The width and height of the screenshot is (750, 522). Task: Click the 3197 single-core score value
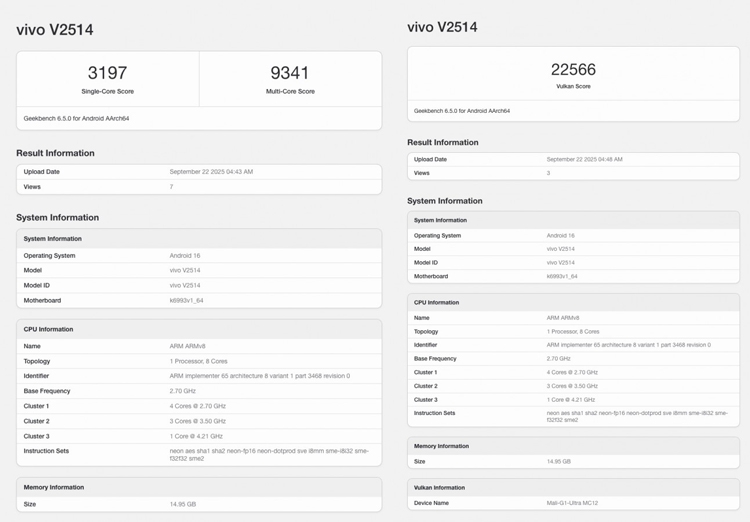(107, 73)
